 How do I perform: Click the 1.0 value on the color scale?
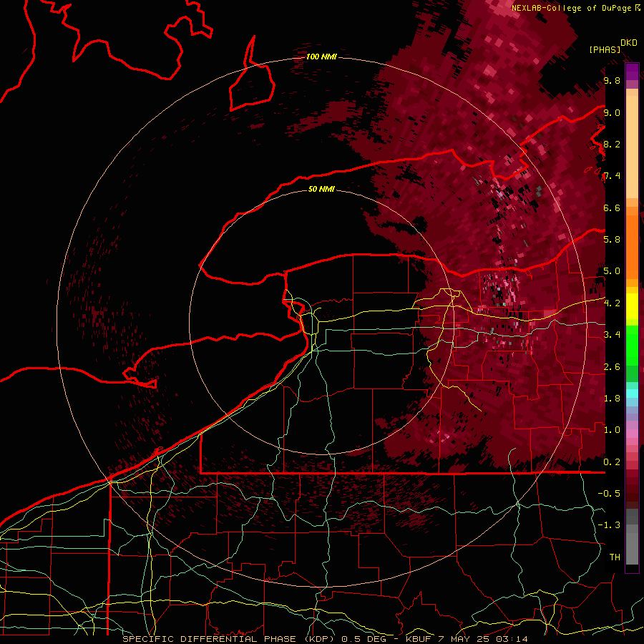tap(612, 430)
